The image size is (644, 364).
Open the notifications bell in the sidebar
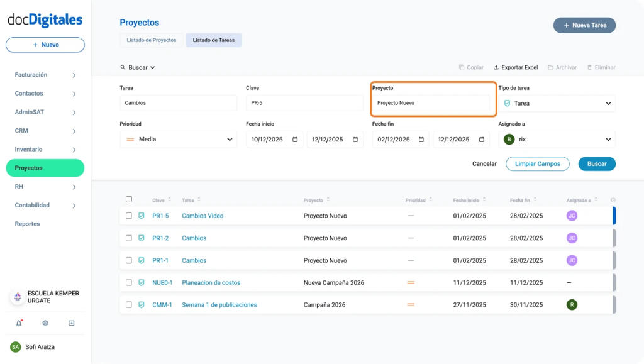coord(18,323)
